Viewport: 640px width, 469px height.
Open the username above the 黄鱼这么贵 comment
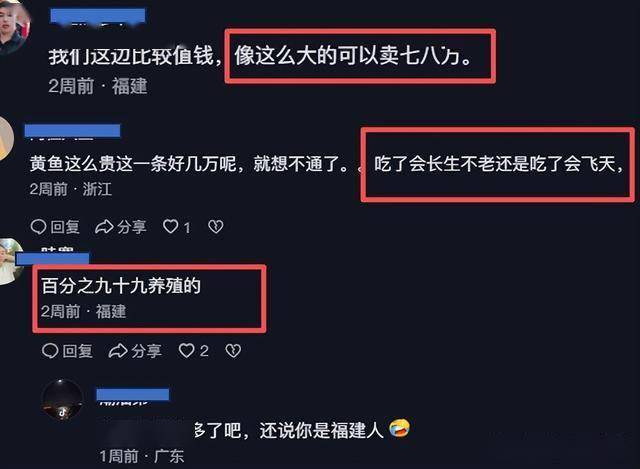73,131
